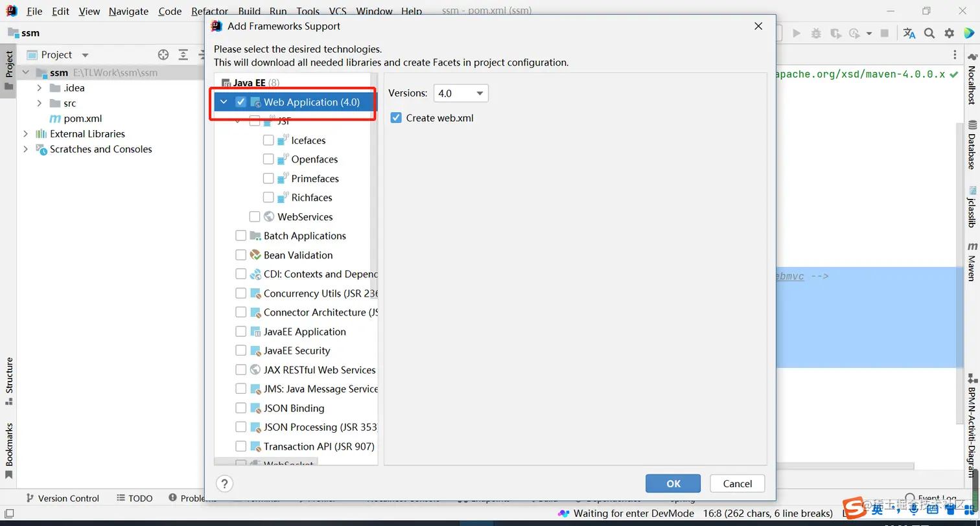Open the Edit menu
This screenshot has height=526, width=980.
pos(60,11)
